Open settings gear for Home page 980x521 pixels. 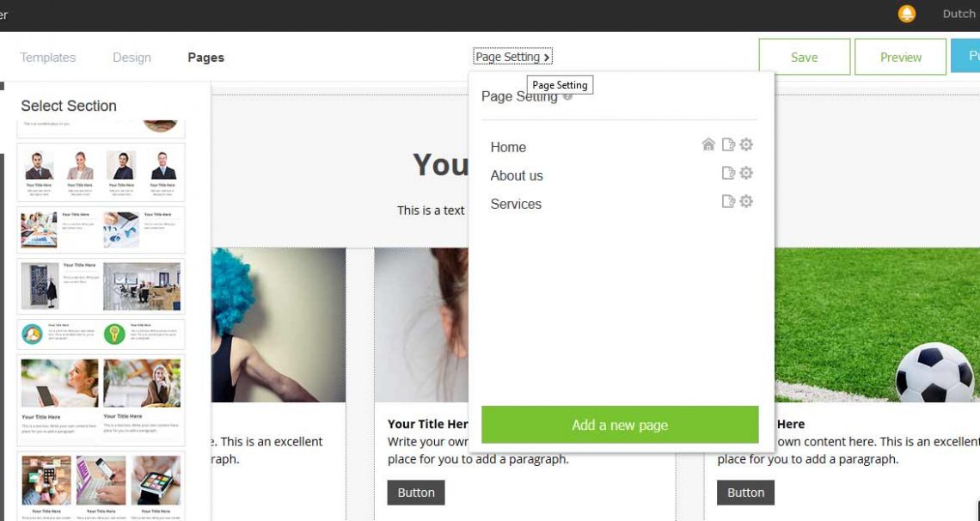(746, 145)
